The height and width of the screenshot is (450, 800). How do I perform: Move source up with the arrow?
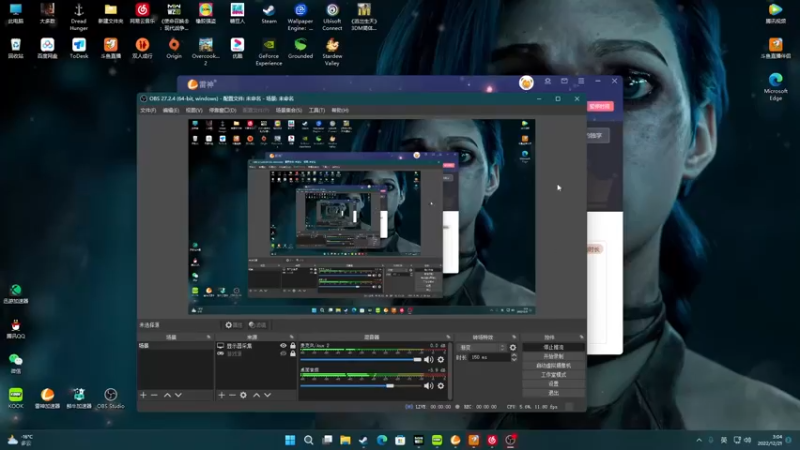257,395
